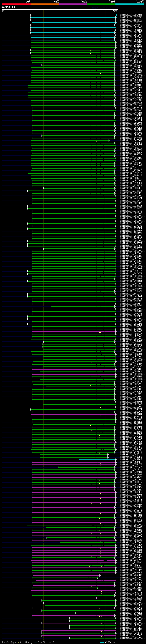Select the UniRef100_C4P742 label
146x644 pixels.
[x=131, y=459]
